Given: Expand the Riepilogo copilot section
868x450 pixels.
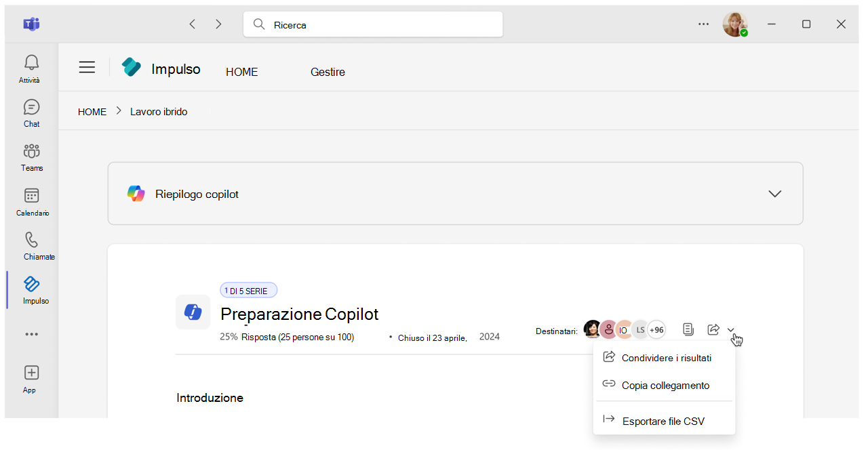Looking at the screenshot, I should 774,194.
